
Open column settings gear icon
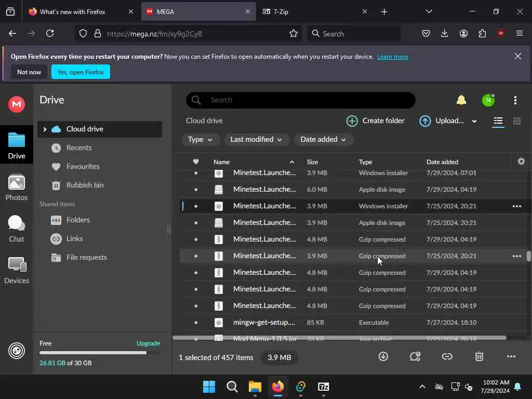pos(521,162)
